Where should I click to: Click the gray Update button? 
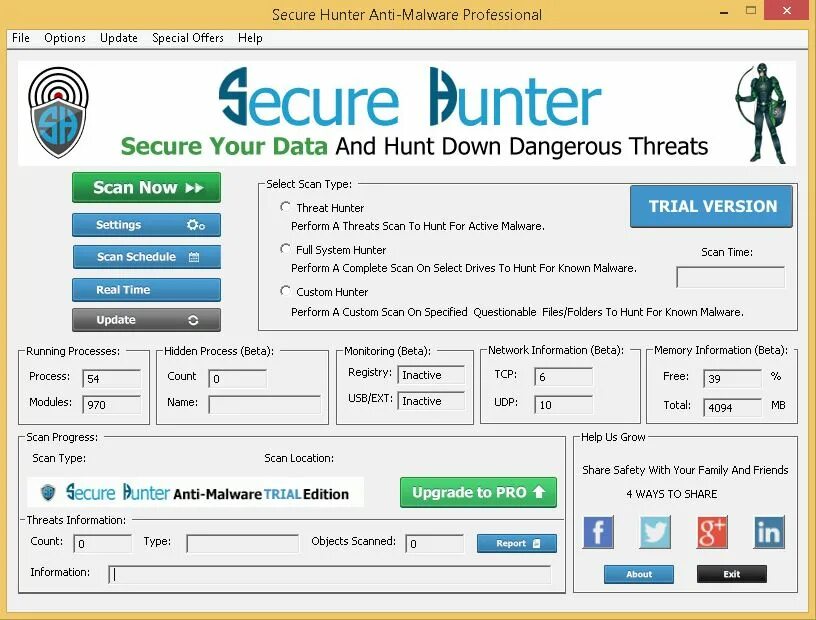pos(146,320)
